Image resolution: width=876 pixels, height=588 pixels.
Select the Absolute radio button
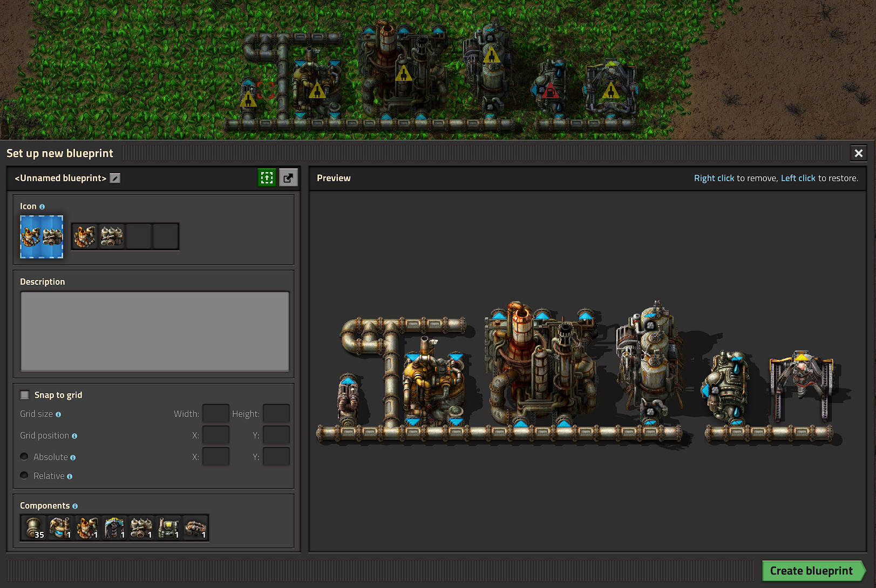(24, 456)
